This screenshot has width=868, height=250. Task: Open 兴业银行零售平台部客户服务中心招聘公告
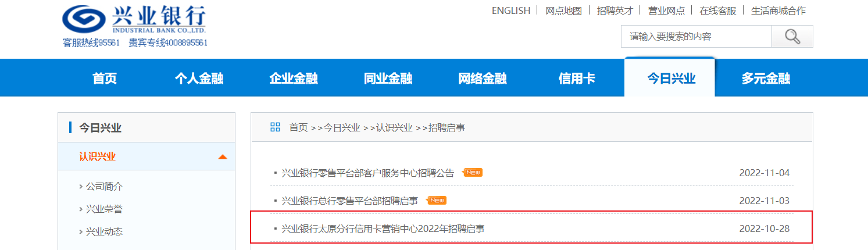coord(368,173)
